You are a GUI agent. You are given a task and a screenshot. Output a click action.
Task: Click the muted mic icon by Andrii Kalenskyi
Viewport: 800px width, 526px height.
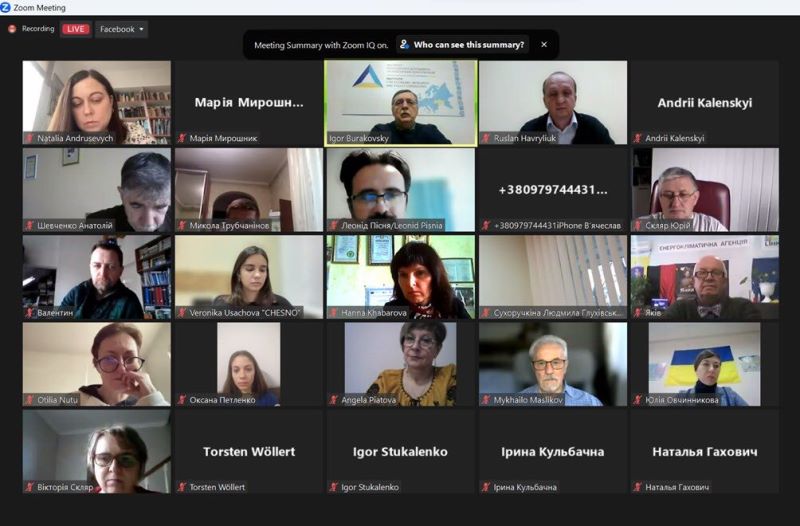tap(638, 138)
